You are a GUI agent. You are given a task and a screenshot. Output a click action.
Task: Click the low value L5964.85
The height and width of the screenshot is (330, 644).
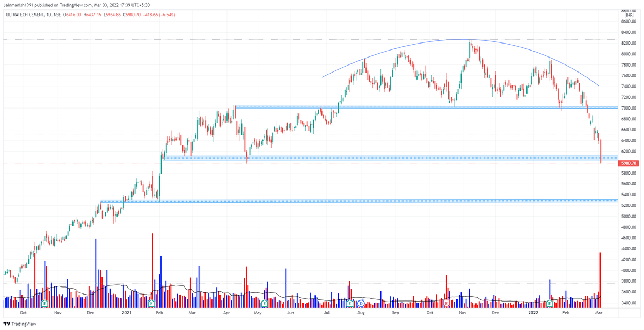pyautogui.click(x=112, y=15)
